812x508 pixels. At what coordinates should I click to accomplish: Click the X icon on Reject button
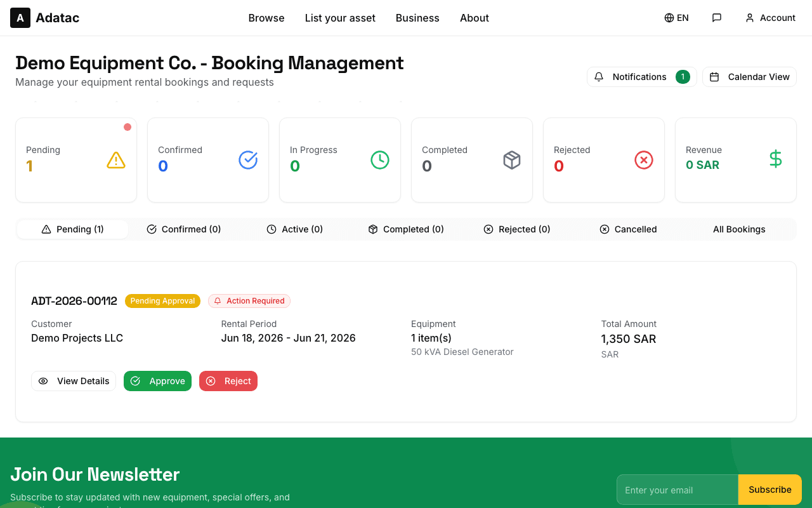(x=211, y=381)
